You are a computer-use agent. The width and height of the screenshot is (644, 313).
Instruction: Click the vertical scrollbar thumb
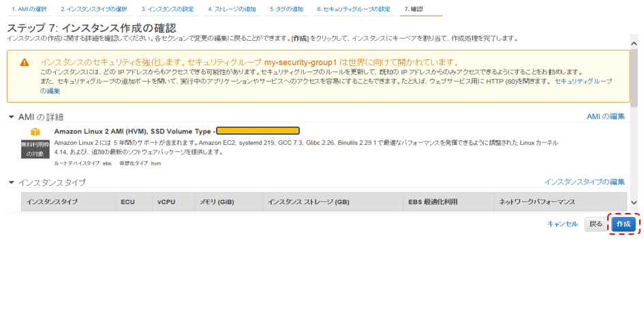tap(634, 77)
